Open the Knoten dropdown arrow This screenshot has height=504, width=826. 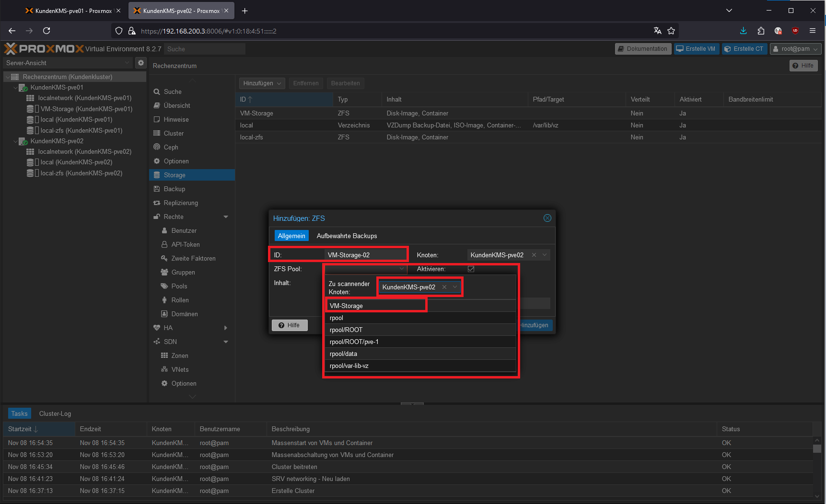[x=545, y=255]
